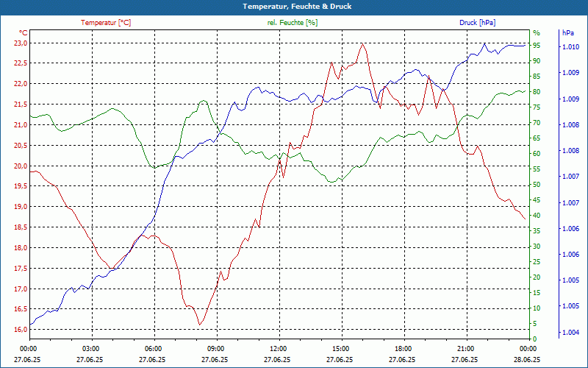
Task: Click the 21:00 time axis label
Action: pos(465,349)
